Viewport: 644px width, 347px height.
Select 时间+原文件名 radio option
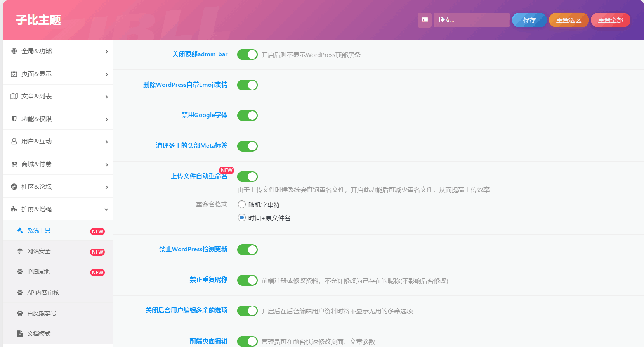pos(242,218)
